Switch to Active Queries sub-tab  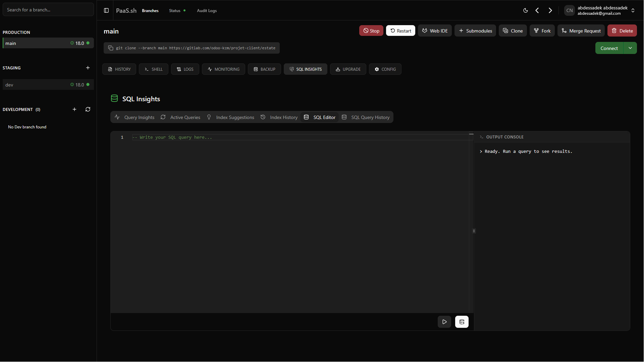(x=180, y=117)
